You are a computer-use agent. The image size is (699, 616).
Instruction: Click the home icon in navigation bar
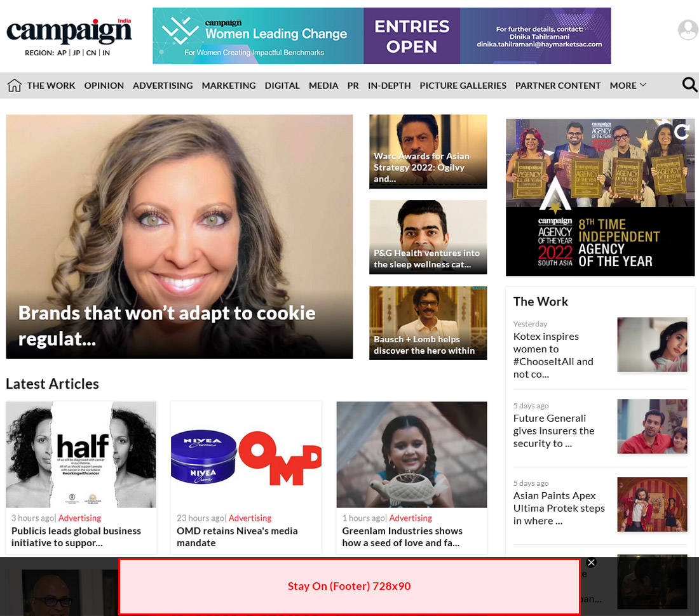click(14, 85)
